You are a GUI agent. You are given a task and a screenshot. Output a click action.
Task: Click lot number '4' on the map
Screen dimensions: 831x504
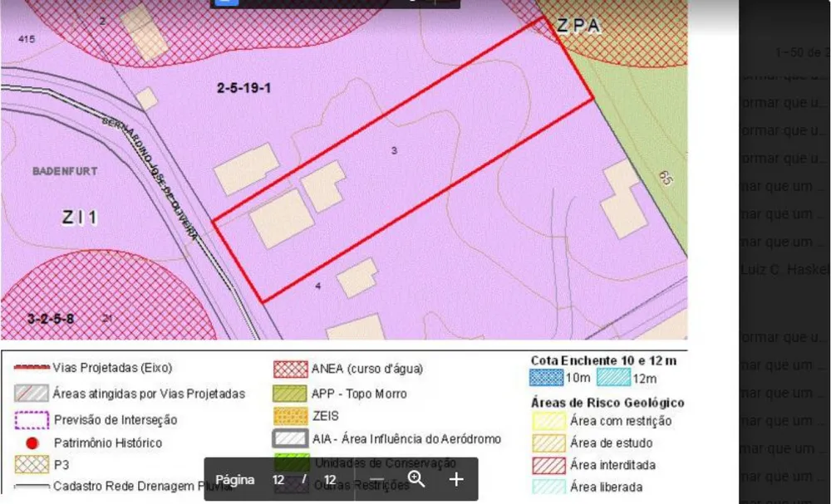(318, 286)
